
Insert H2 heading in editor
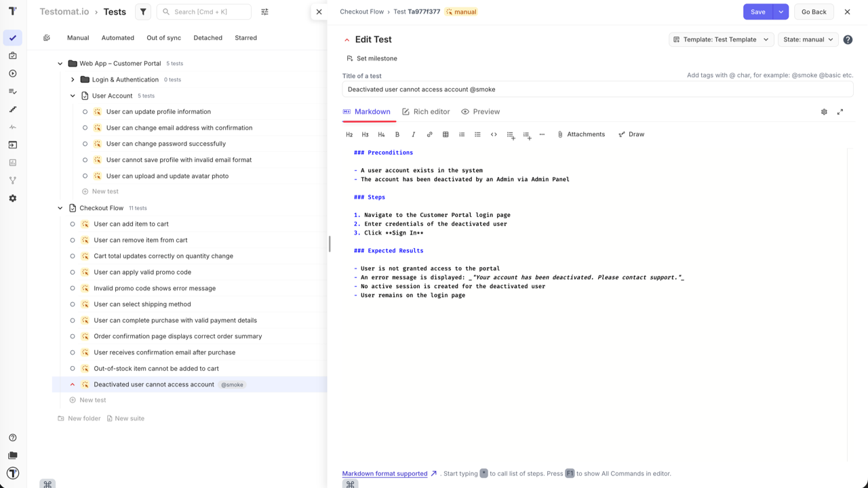tap(349, 134)
